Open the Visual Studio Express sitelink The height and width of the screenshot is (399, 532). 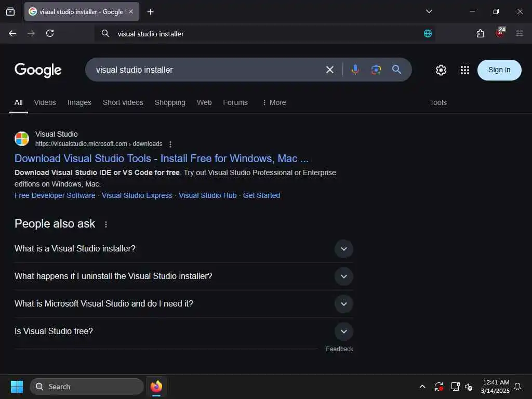(137, 195)
